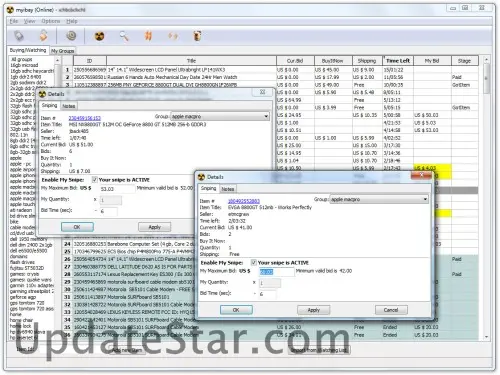The image size is (500, 375).
Task: Select '16gb microsd' group
Action: (x=24, y=65)
